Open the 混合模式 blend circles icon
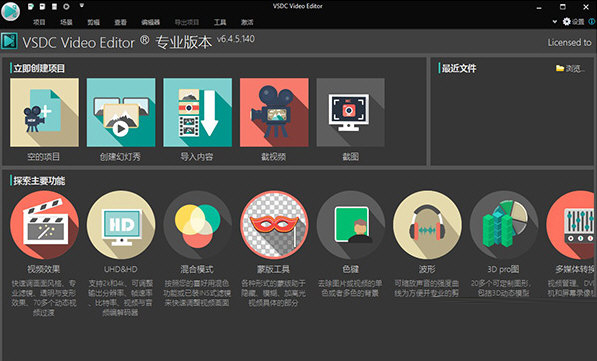The image size is (597, 361). (x=197, y=225)
